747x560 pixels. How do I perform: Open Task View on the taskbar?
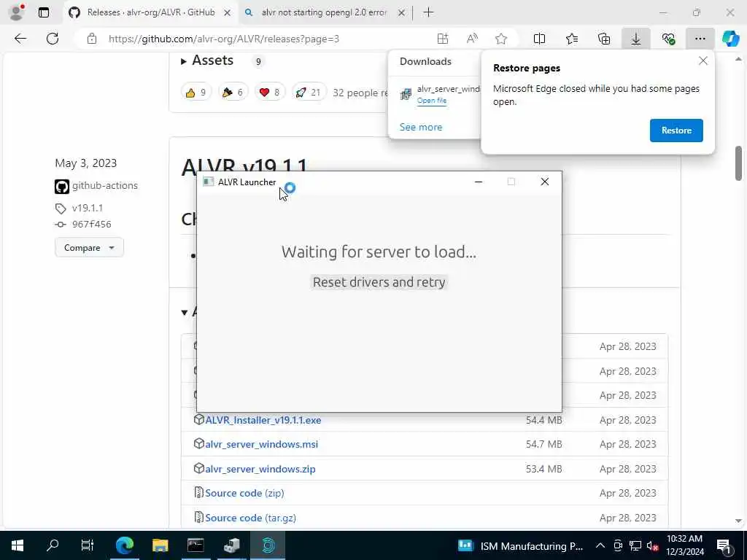click(x=88, y=545)
